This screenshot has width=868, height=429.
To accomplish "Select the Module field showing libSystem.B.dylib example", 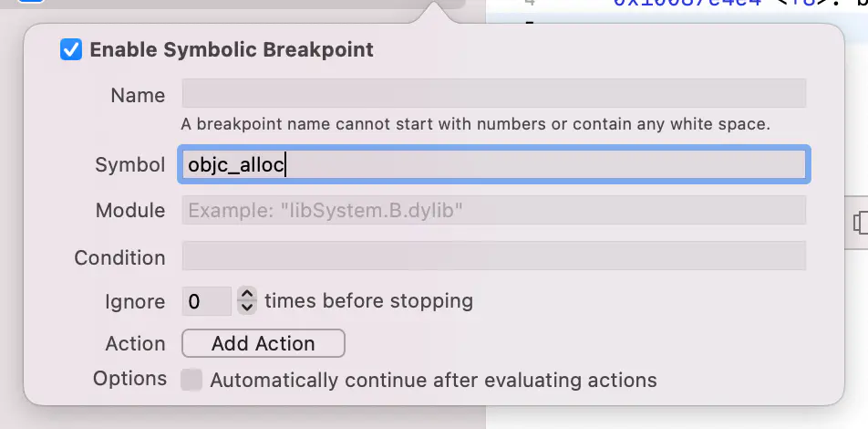I will (x=494, y=210).
